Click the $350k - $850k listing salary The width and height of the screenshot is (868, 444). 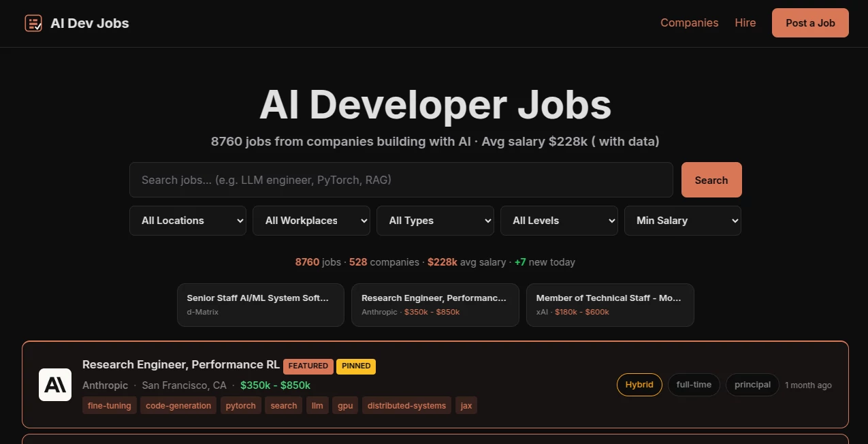pyautogui.click(x=275, y=385)
